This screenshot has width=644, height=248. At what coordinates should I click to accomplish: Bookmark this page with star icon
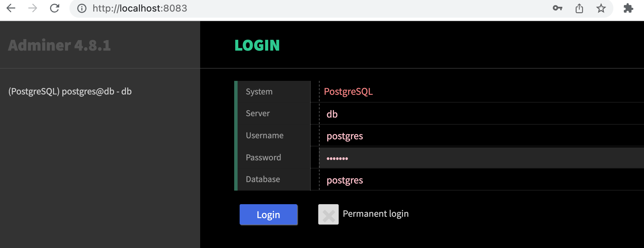601,8
